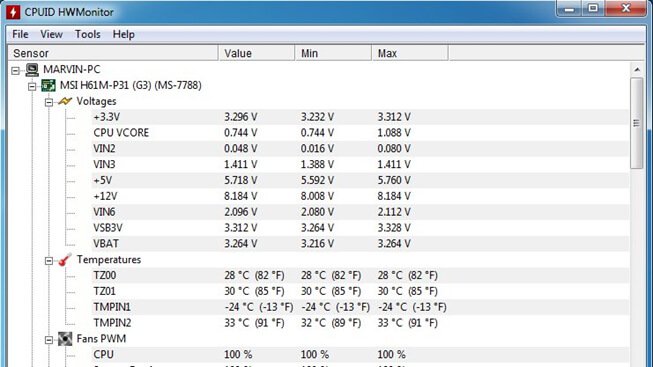Image resolution: width=653 pixels, height=367 pixels.
Task: Click +5V current value 5.718 V
Action: point(241,180)
